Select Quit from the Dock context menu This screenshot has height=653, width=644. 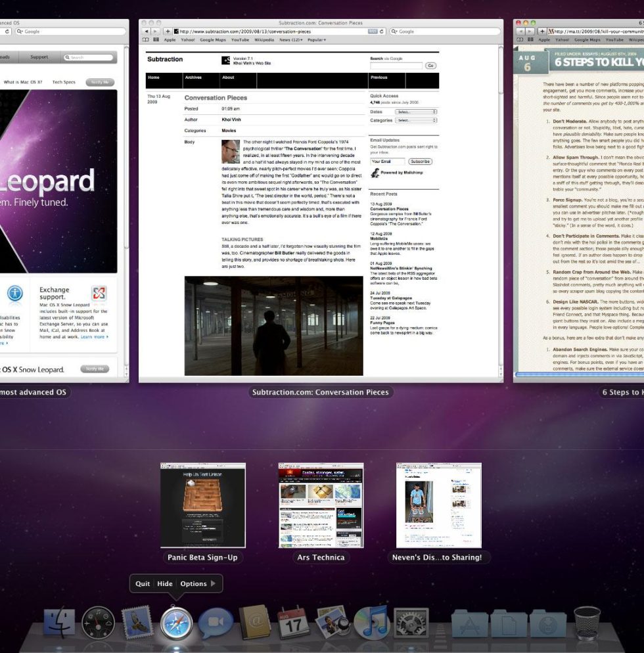click(142, 583)
